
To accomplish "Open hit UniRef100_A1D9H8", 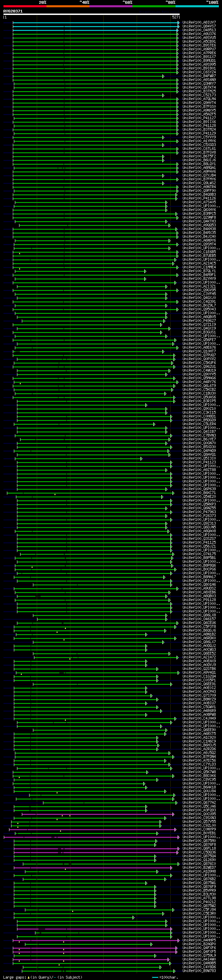I will pos(199,871).
